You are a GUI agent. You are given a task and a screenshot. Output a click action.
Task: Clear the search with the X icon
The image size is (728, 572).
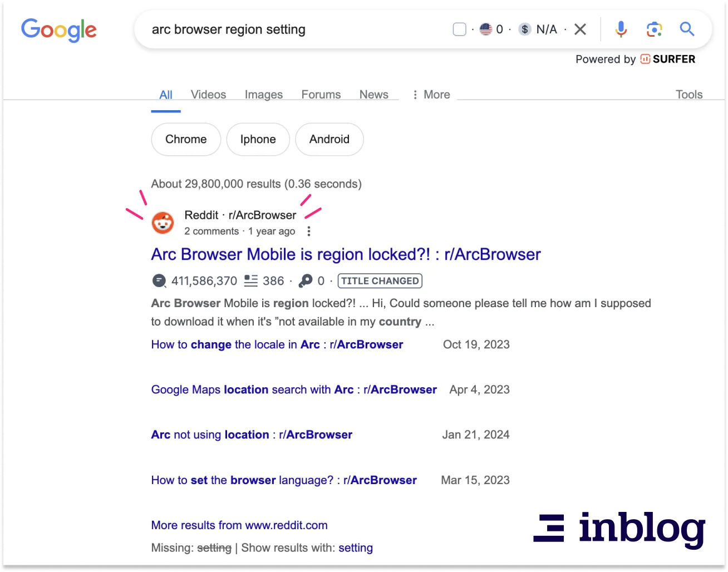tap(580, 29)
